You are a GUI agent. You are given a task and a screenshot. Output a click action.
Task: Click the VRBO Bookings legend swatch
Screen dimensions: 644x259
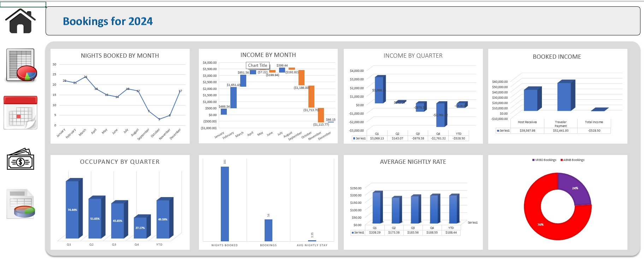click(x=533, y=160)
